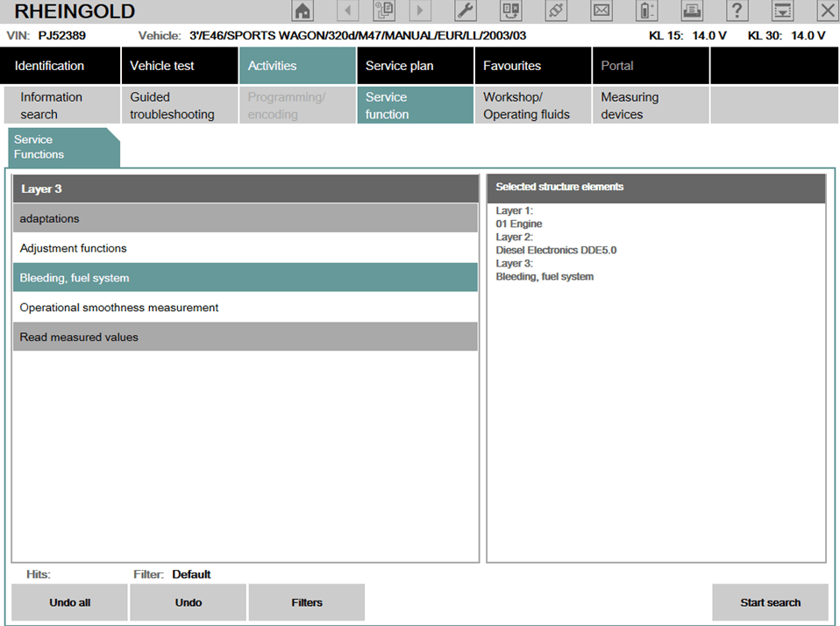Click 'Diesel Electronics DDE5.0' text
Image resolution: width=840 pixels, height=626 pixels.
coord(556,250)
